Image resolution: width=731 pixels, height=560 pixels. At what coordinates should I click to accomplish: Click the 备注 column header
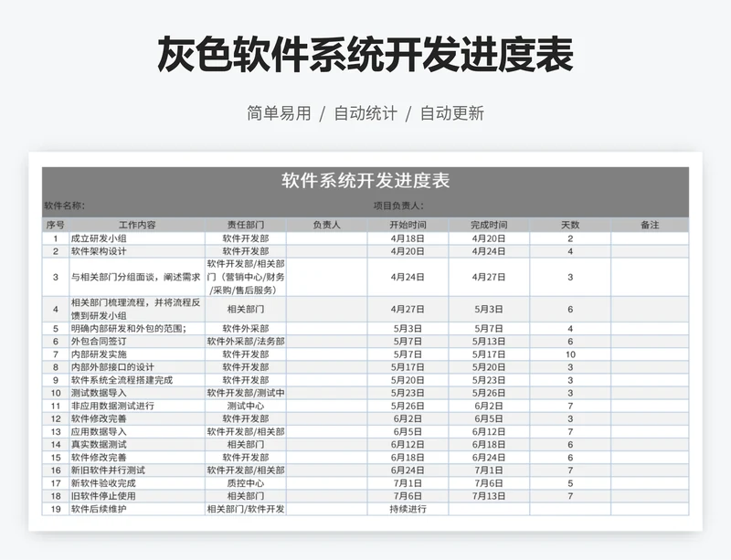pyautogui.click(x=650, y=225)
